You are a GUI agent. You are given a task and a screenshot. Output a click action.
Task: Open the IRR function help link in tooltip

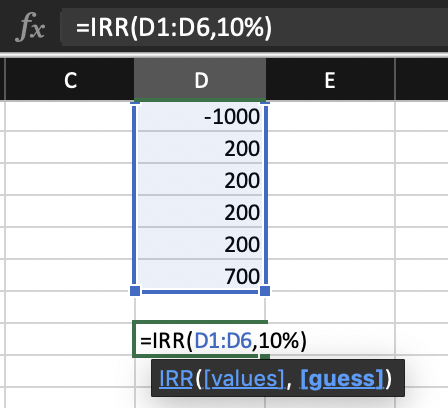click(176, 379)
